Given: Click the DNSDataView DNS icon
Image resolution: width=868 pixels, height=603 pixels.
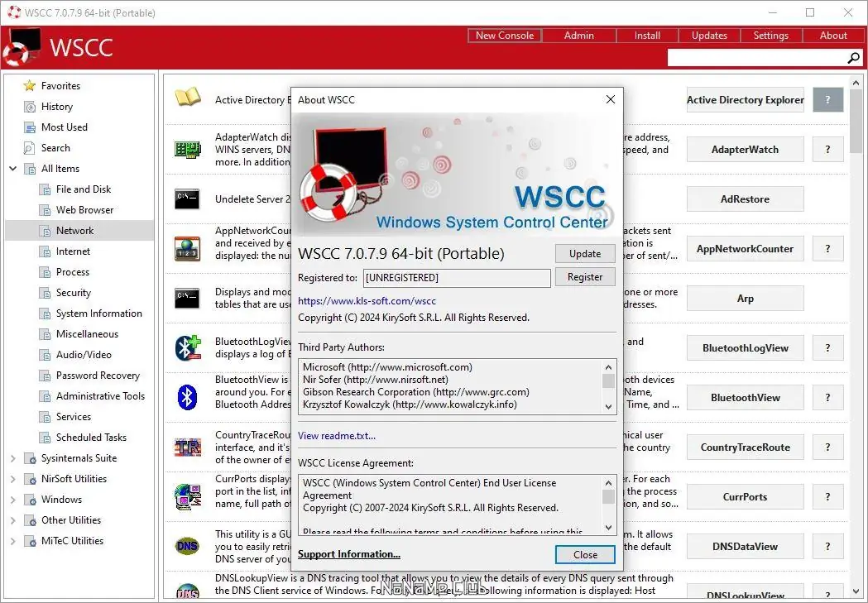Looking at the screenshot, I should [187, 546].
